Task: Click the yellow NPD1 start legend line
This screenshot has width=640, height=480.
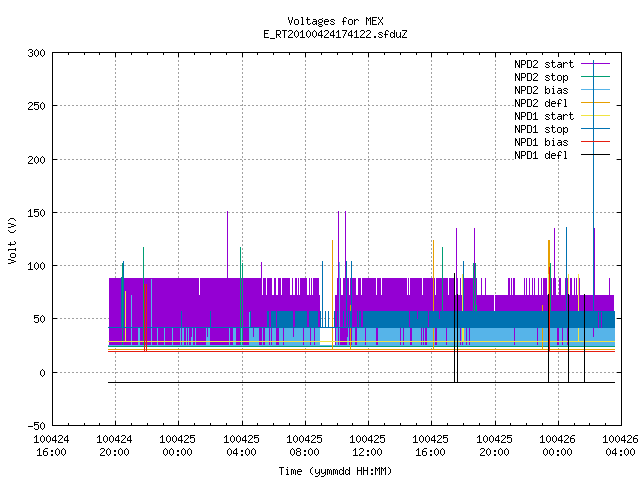Action: pos(596,116)
